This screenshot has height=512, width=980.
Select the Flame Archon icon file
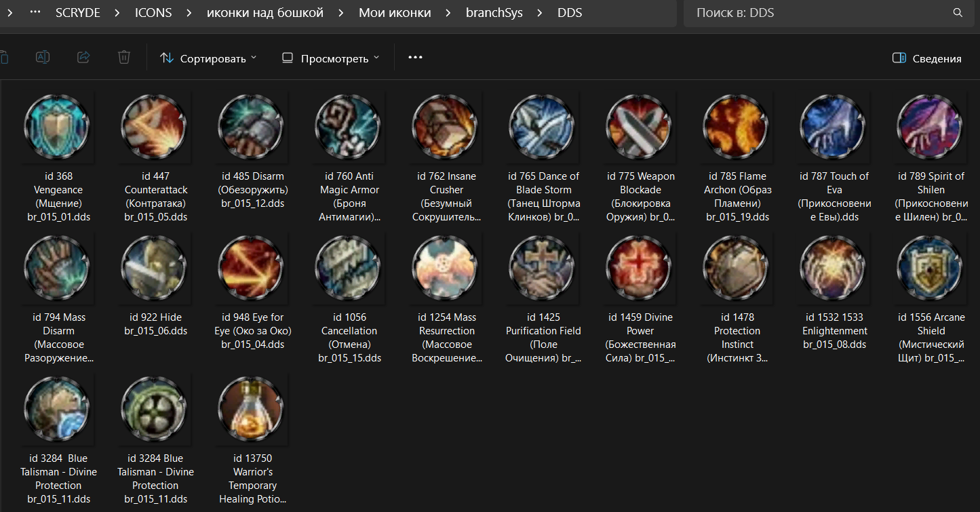(x=737, y=127)
